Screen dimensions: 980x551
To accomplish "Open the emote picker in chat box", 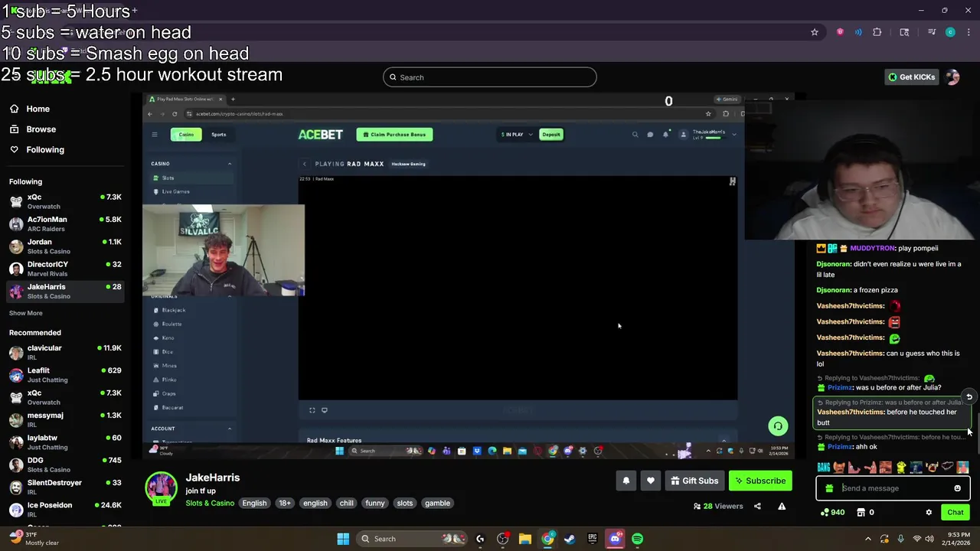I will click(x=957, y=488).
